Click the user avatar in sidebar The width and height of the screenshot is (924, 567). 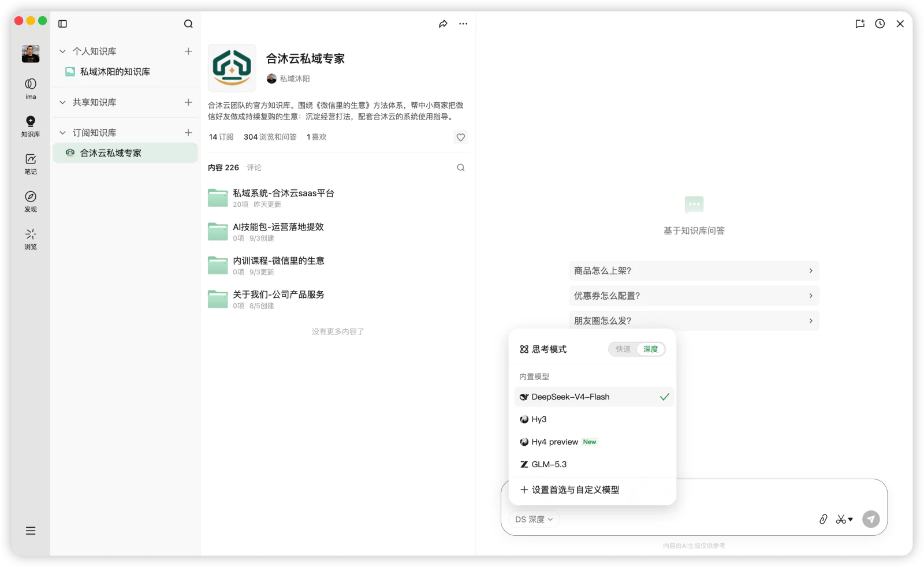[31, 54]
